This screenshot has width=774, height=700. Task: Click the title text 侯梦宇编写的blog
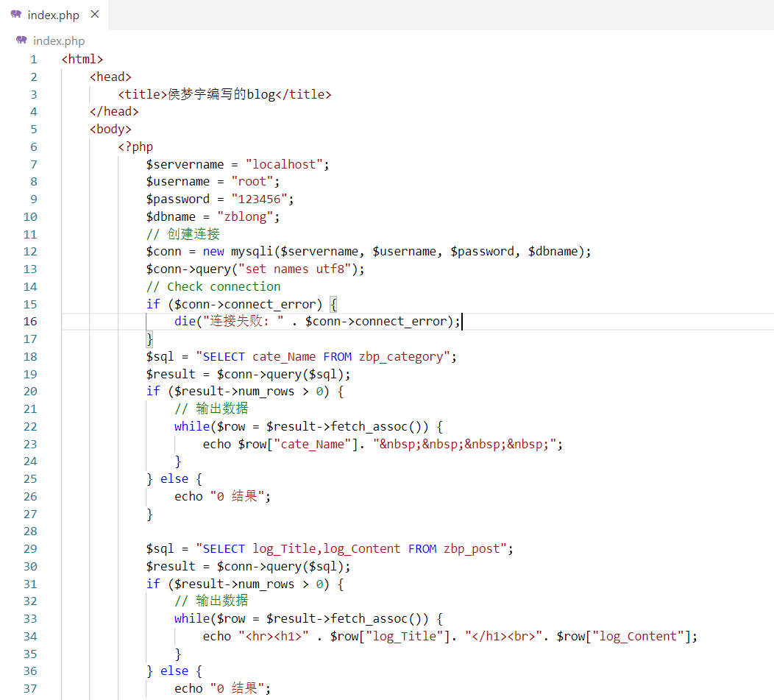[221, 94]
